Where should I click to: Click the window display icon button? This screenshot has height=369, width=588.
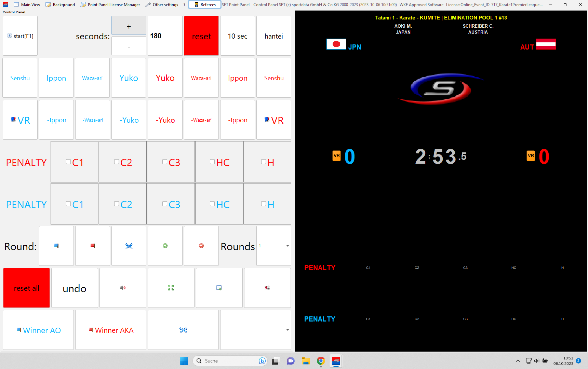[219, 288]
